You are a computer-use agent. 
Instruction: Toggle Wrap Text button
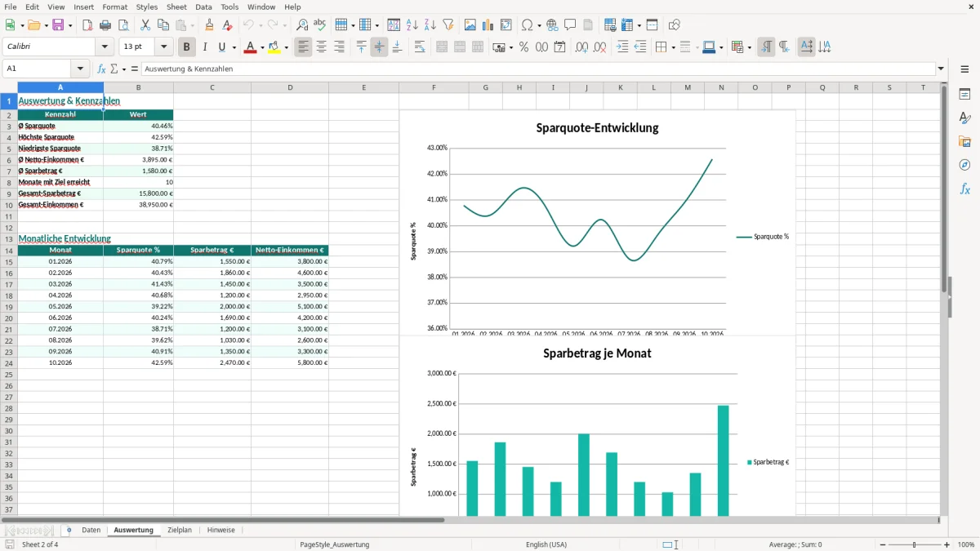pos(419,47)
